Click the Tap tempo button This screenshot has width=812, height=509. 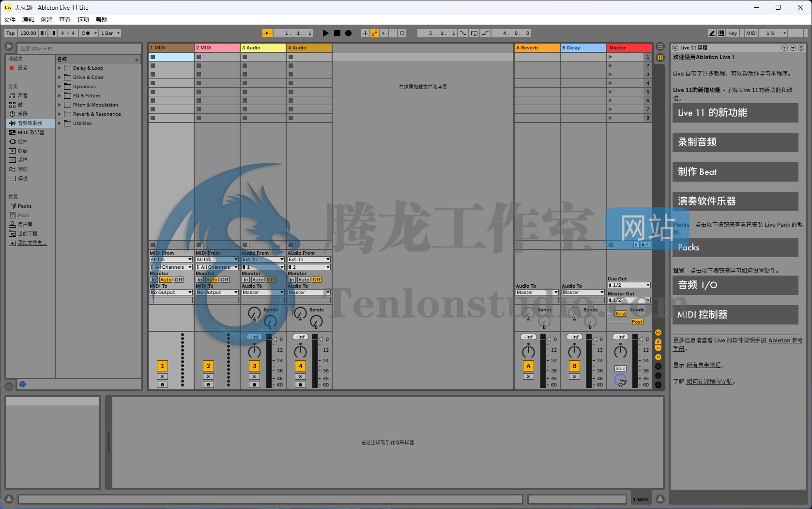tap(11, 33)
